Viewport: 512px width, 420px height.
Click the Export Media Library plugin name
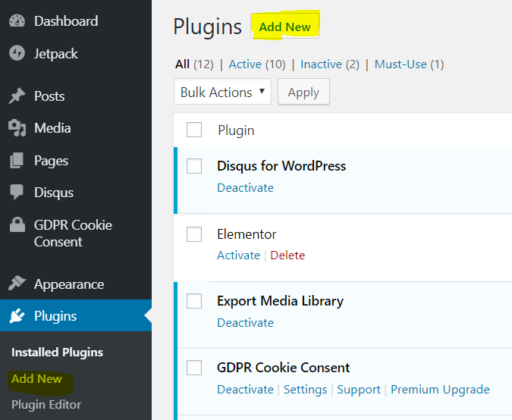coord(280,301)
